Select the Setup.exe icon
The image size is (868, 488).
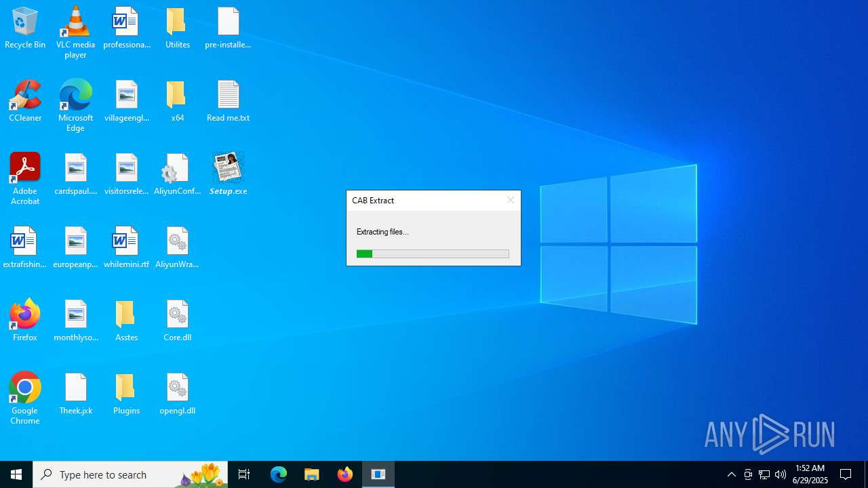click(x=228, y=174)
